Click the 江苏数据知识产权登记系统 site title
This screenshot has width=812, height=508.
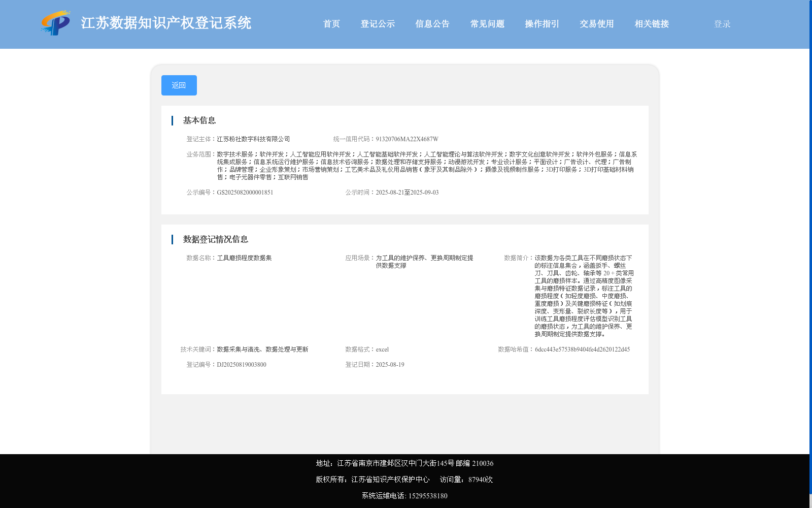coord(166,23)
